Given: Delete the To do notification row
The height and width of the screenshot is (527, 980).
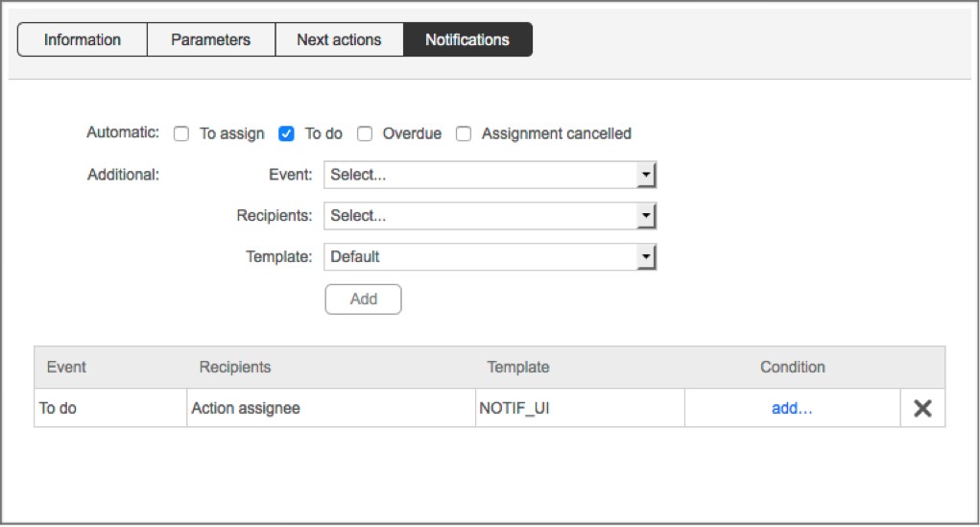Looking at the screenshot, I should click(x=922, y=408).
